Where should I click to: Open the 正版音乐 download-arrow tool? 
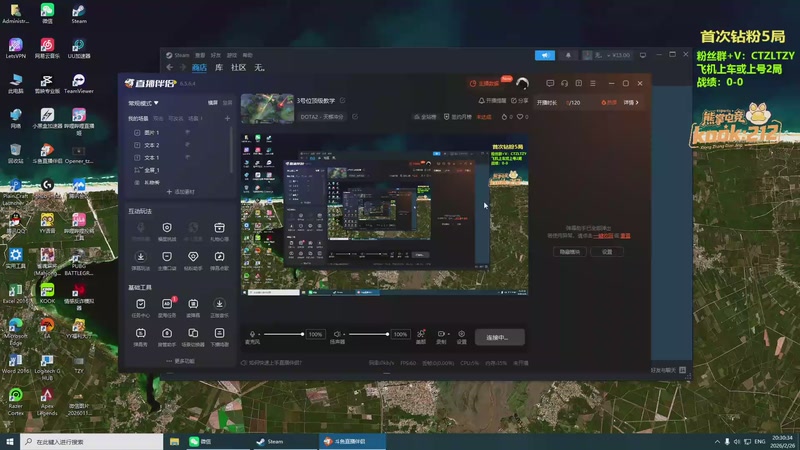[x=219, y=308]
